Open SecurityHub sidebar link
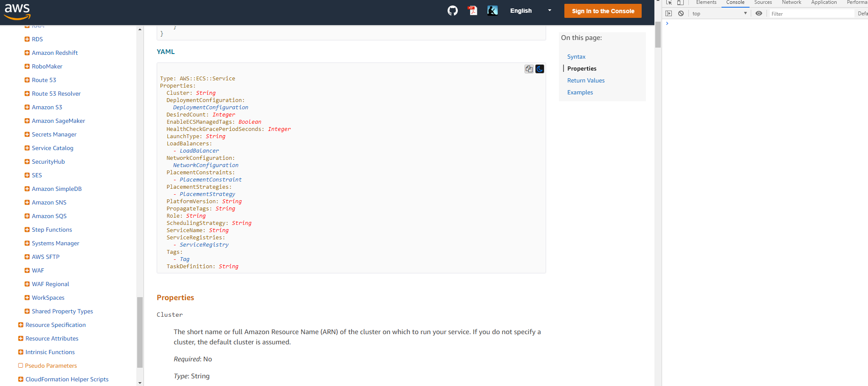Viewport: 868px width, 386px height. click(x=48, y=162)
